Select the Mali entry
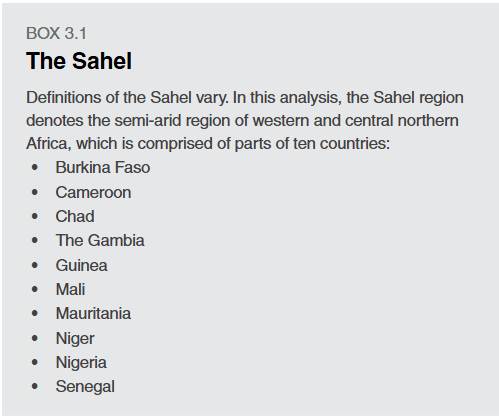The image size is (499, 419). 70,289
